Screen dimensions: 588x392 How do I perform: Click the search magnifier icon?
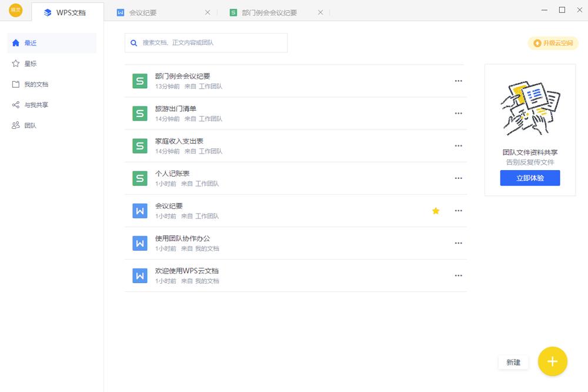click(134, 43)
